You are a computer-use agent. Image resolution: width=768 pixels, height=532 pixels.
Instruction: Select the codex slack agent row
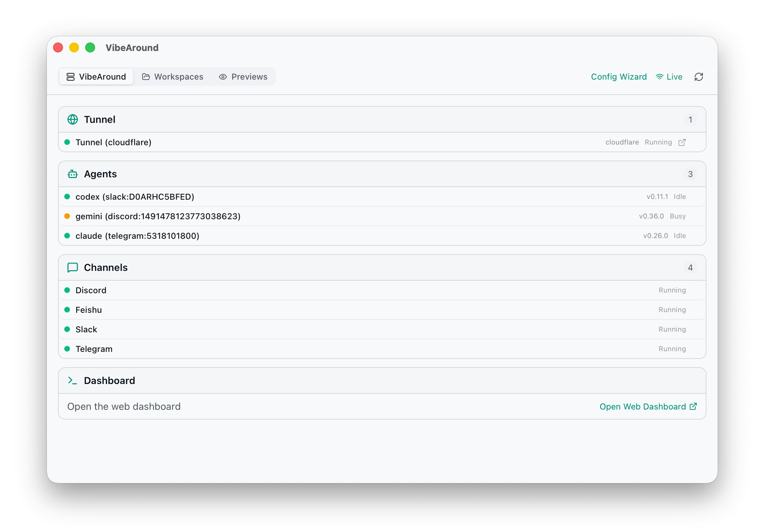click(x=135, y=197)
